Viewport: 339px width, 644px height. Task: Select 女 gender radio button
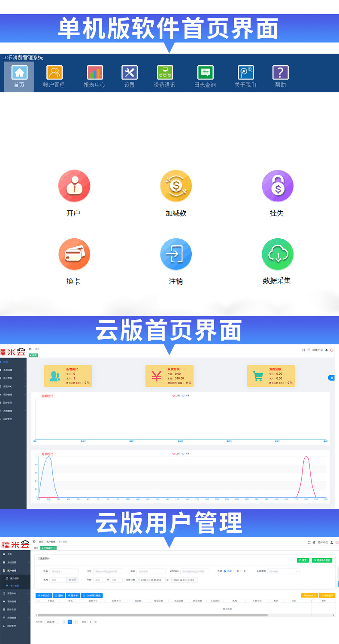241,571
